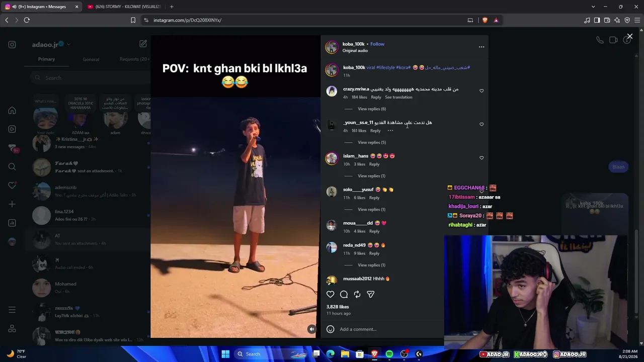Image resolution: width=644 pixels, height=362 pixels.
Task: Open comment options dots on _youn__ss.e_11's comment
Action: pyautogui.click(x=390, y=131)
